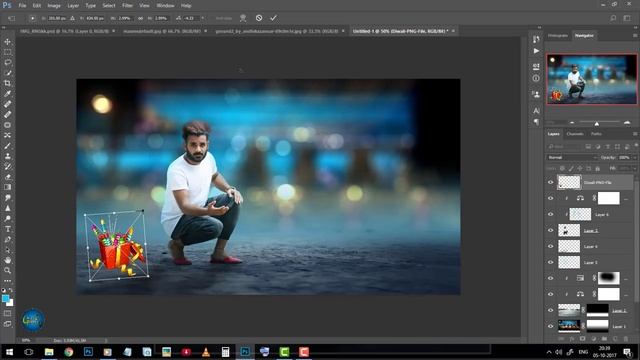Commit the transform with the checkmark
The width and height of the screenshot is (640, 360).
[x=273, y=18]
